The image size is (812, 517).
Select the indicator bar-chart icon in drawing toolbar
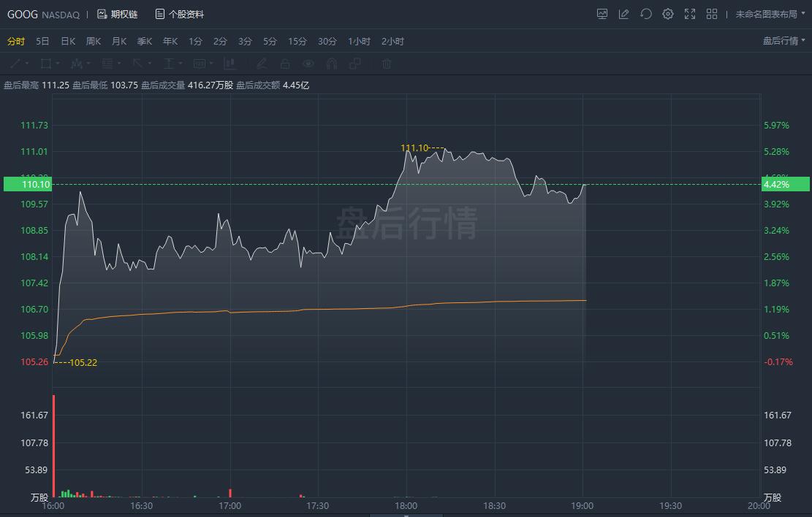point(229,64)
